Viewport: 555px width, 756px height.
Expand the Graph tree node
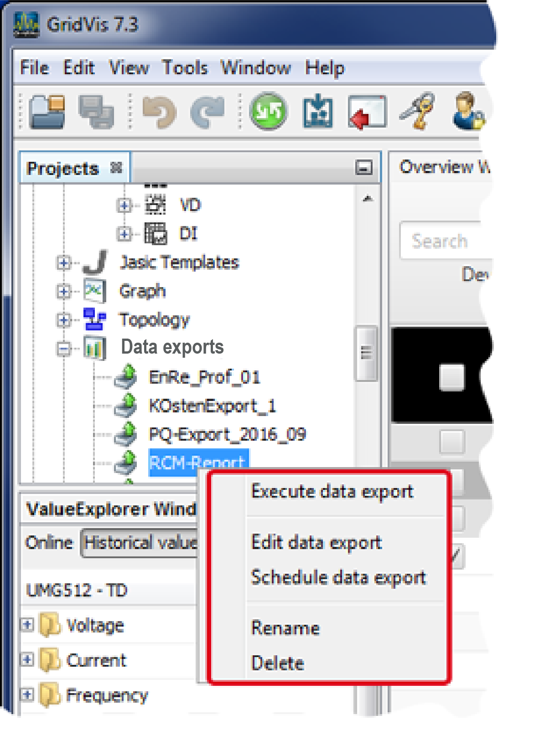click(x=64, y=291)
